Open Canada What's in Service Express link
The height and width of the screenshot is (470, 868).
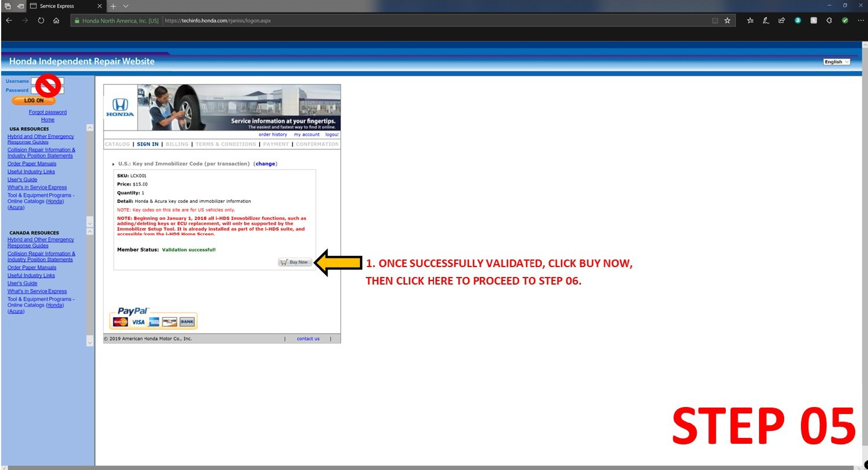point(37,292)
